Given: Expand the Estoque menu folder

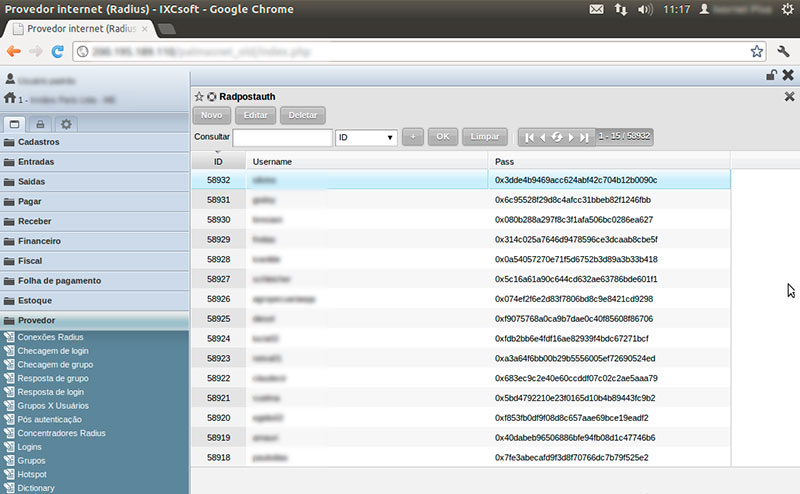Looking at the screenshot, I should coord(94,301).
